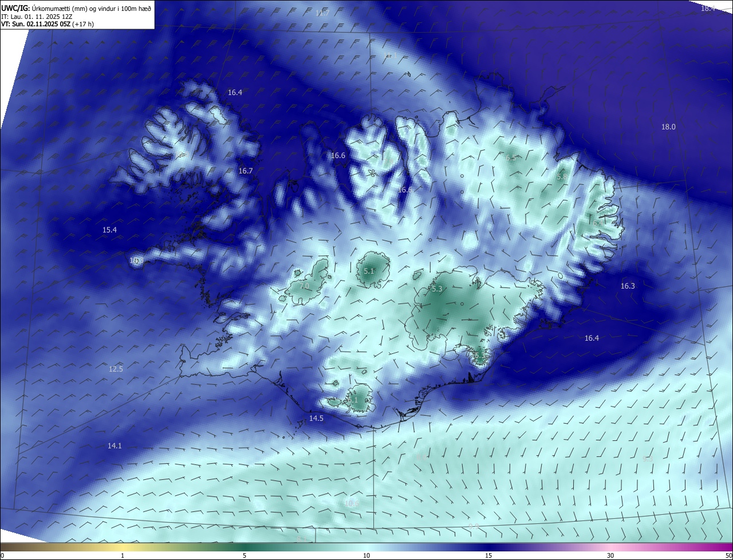
Task: Select the VT: Sun. 02.11.2025 05Z line
Action: 46,25
